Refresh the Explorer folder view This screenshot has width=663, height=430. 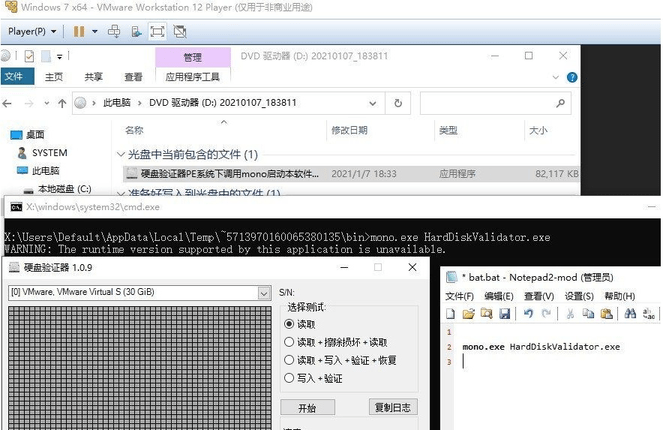click(398, 103)
